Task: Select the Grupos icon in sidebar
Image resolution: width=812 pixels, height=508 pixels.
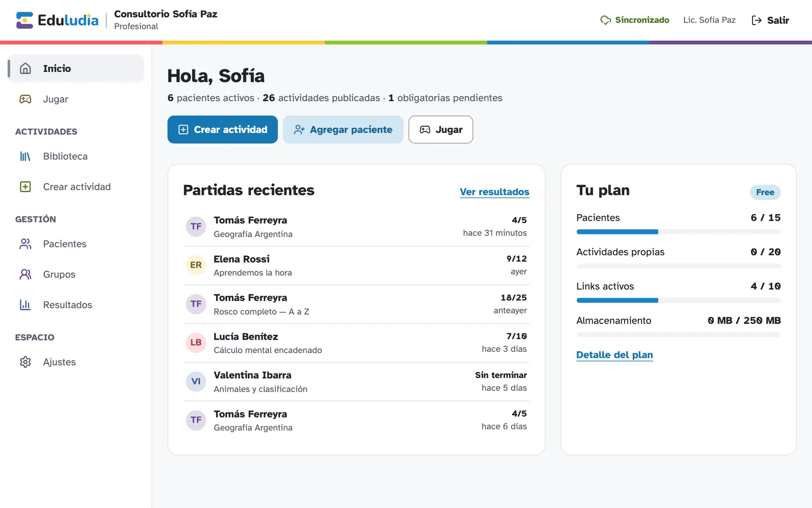Action: coord(25,274)
